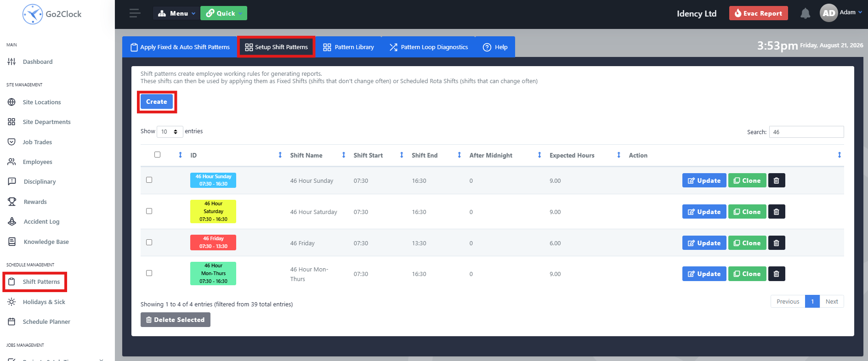Image resolution: width=868 pixels, height=361 pixels.
Task: Sort table by Shift Name column arrow
Action: coord(343,155)
